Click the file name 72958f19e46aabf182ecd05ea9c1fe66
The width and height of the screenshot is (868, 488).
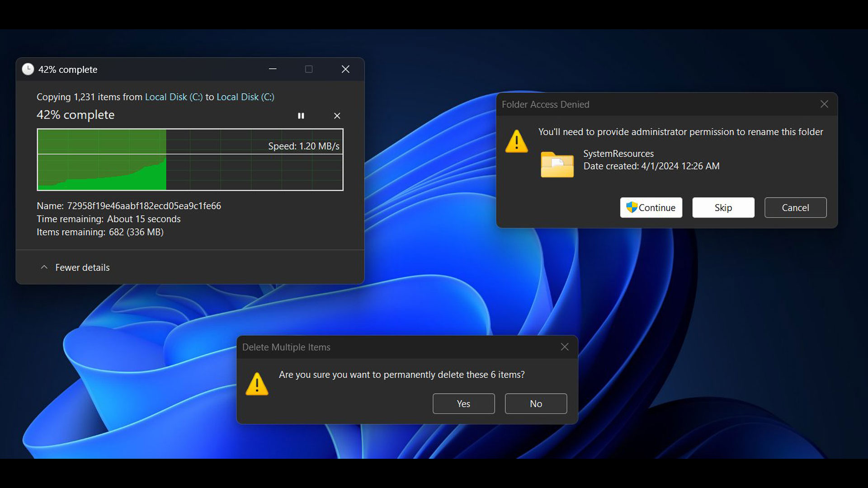coord(144,206)
